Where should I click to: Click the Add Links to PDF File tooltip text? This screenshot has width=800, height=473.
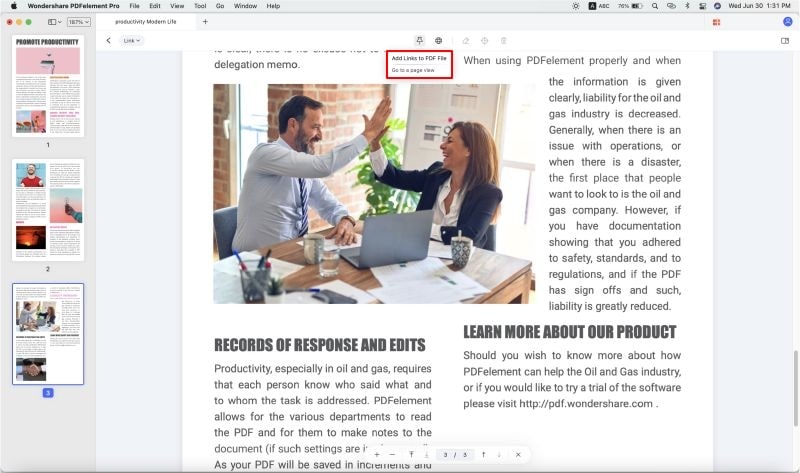point(419,58)
